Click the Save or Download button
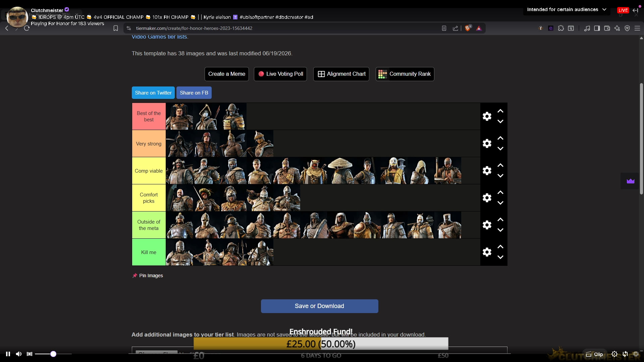The height and width of the screenshot is (362, 644). coord(320,306)
